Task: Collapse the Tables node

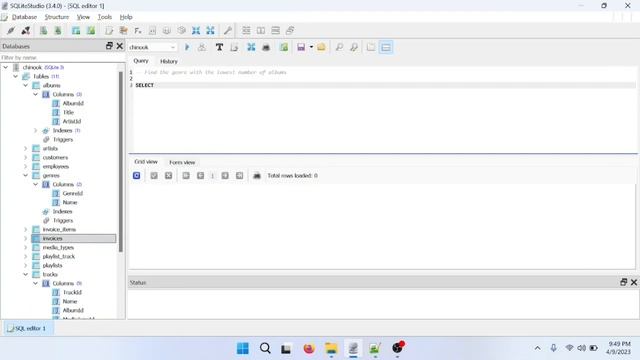Action: tap(16, 76)
